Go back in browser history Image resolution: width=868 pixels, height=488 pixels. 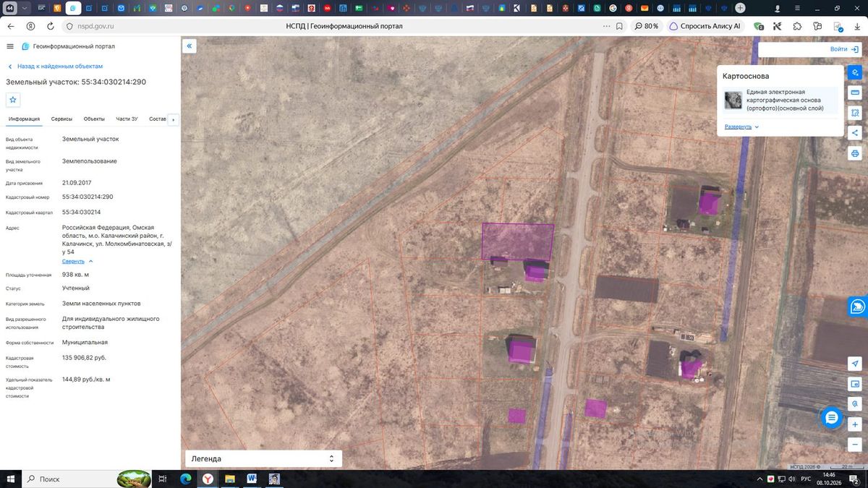point(11,26)
